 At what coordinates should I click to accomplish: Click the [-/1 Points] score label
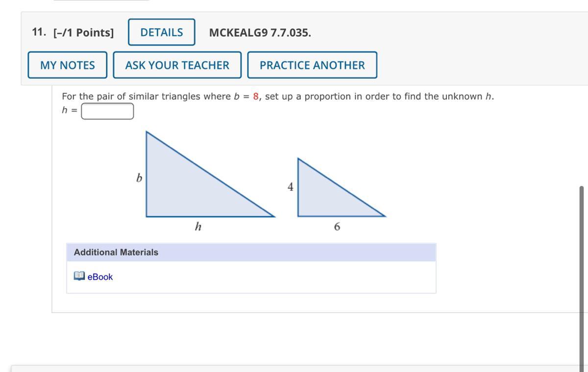[x=83, y=33]
